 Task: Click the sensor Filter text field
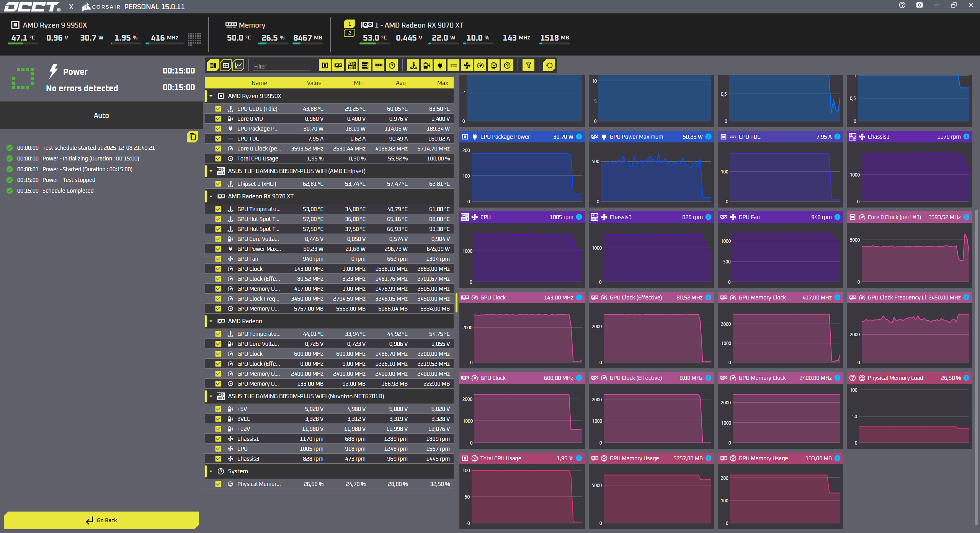tap(281, 66)
